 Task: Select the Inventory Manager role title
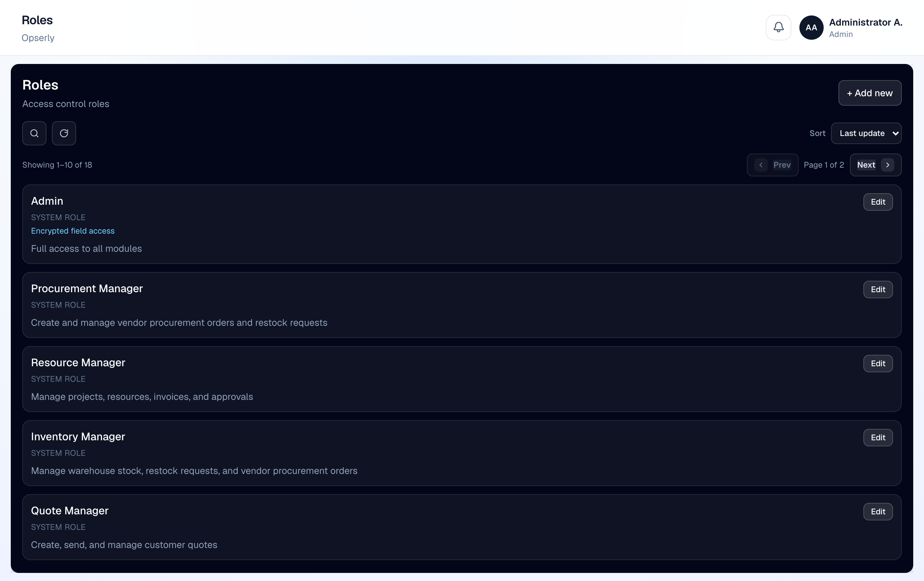click(78, 436)
